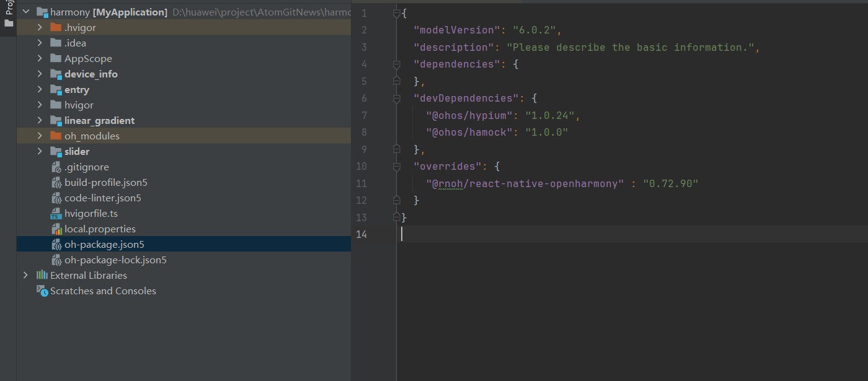868x381 pixels.
Task: Fold the overrides block at line 10
Action: click(397, 167)
